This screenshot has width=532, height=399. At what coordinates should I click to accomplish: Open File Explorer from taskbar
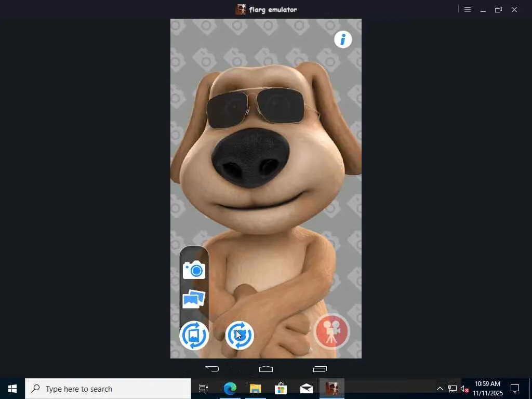256,389
